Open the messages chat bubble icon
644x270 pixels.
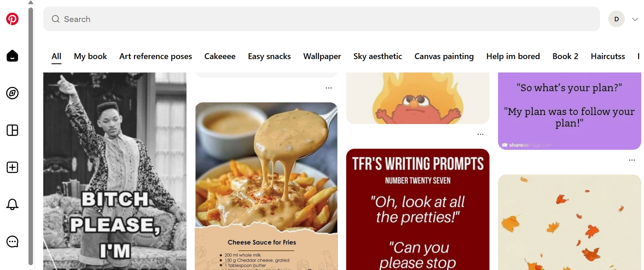click(12, 241)
